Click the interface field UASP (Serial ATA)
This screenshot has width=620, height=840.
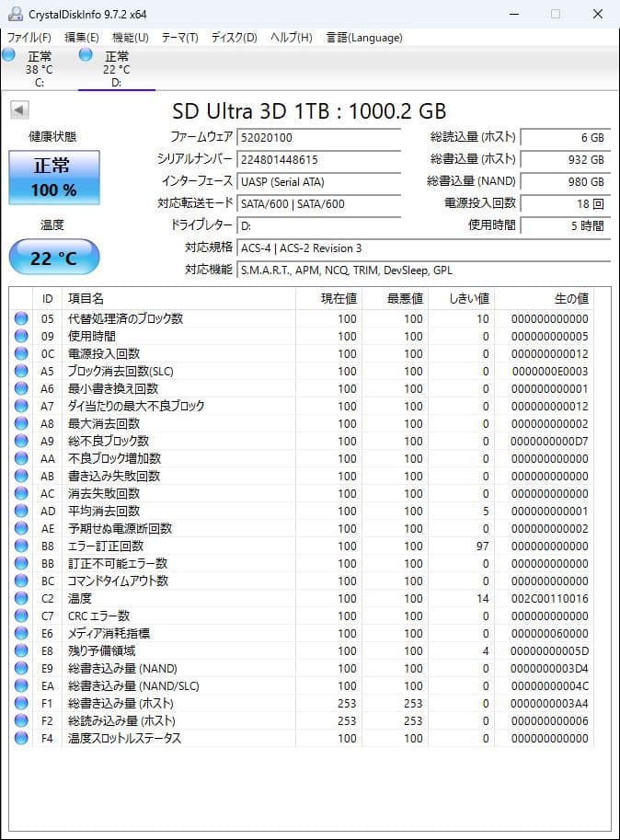(x=318, y=181)
